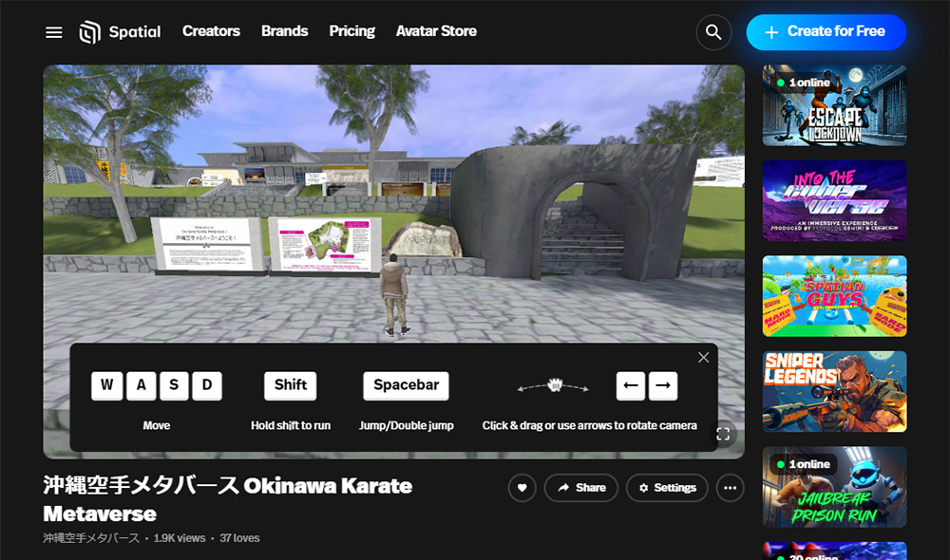
Task: Open the Creators menu item
Action: [x=211, y=31]
